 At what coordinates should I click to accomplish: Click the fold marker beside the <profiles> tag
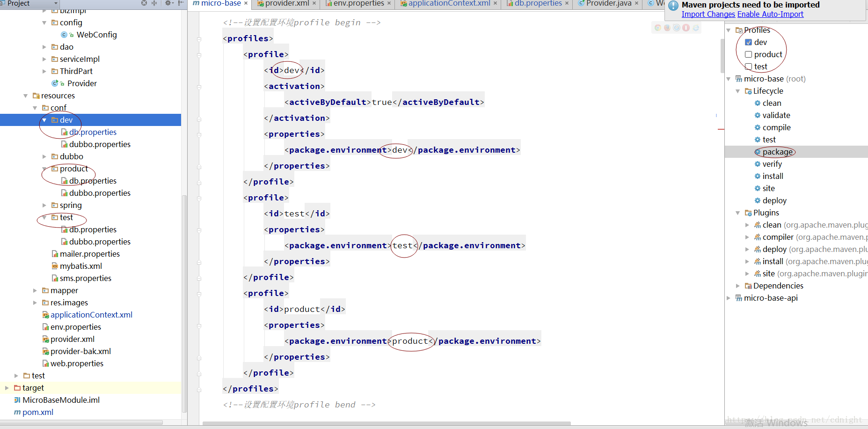[x=199, y=39]
